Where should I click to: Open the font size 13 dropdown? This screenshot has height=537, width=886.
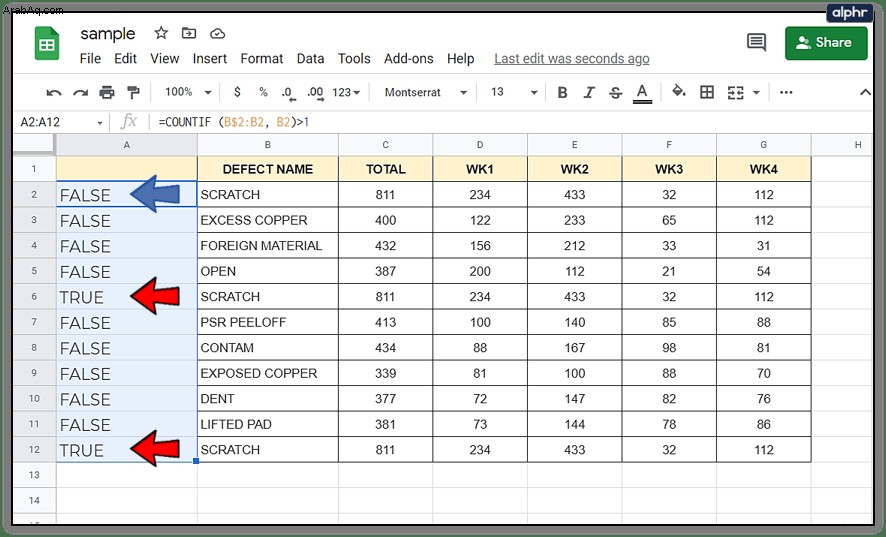click(514, 92)
